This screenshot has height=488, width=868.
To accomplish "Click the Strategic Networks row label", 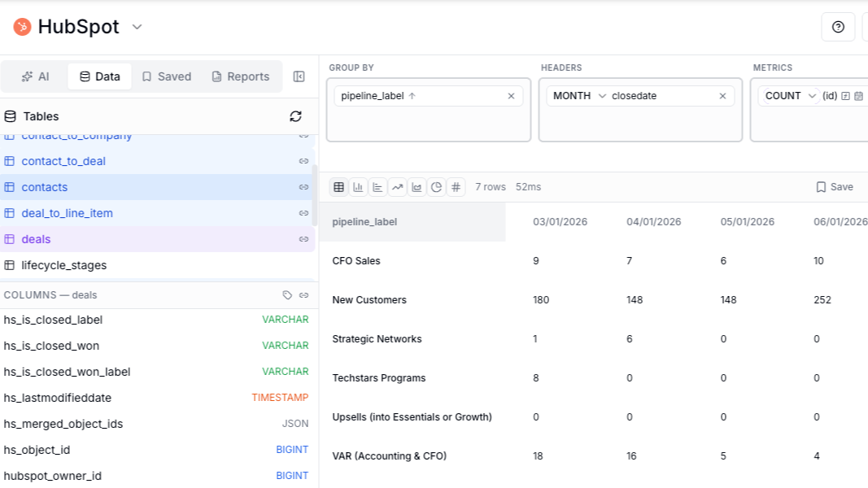I will pyautogui.click(x=377, y=338).
